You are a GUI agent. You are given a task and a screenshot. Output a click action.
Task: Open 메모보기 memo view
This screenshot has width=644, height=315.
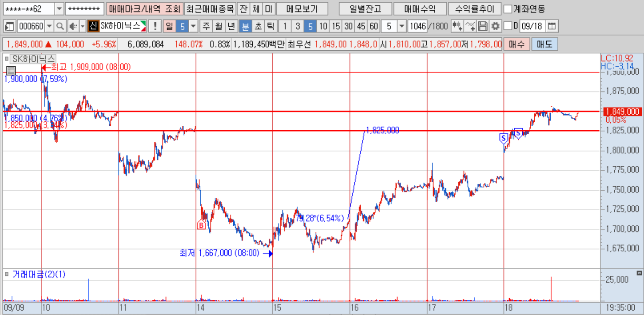302,8
